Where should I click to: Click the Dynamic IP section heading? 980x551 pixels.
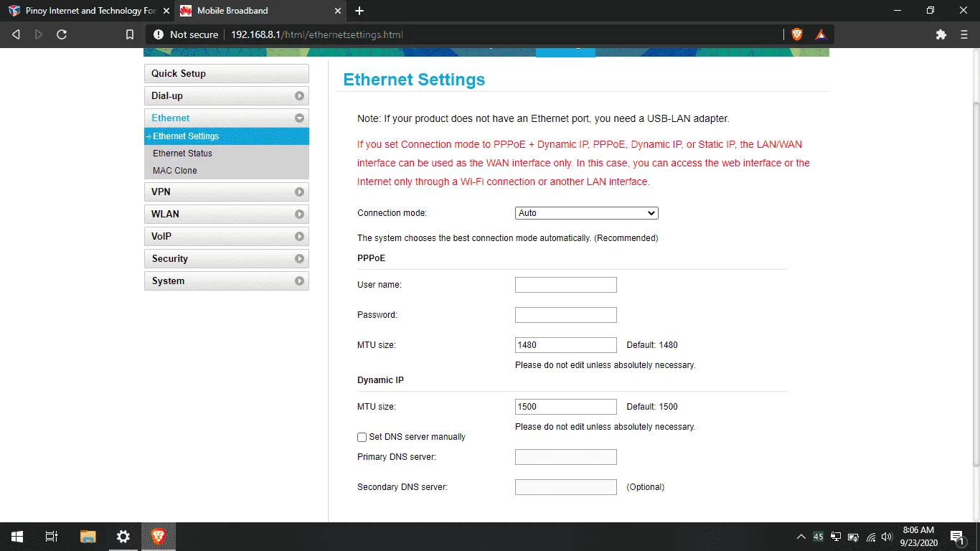tap(380, 380)
